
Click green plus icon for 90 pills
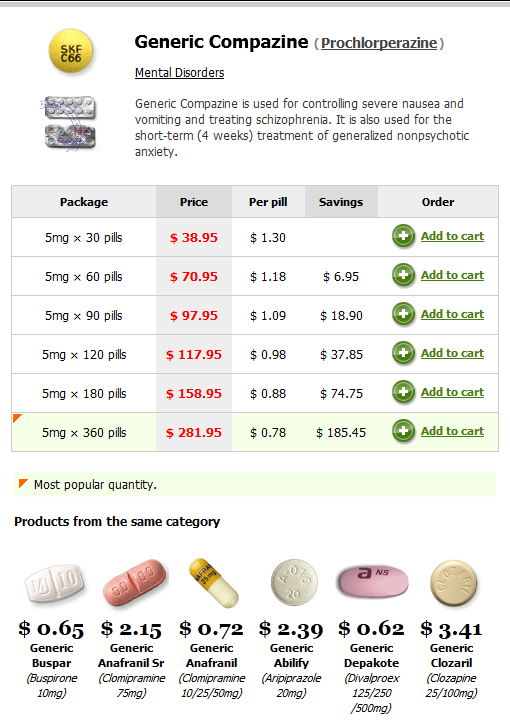point(404,314)
